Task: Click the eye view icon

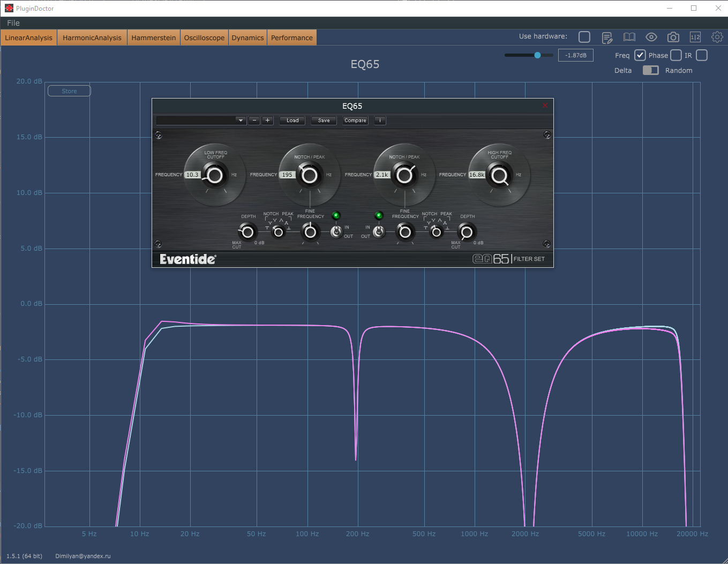Action: (x=651, y=37)
